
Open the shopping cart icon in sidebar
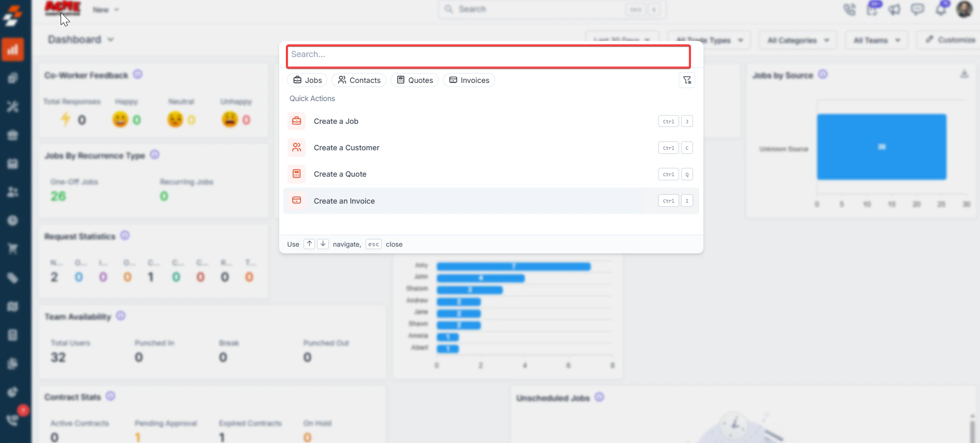[13, 249]
